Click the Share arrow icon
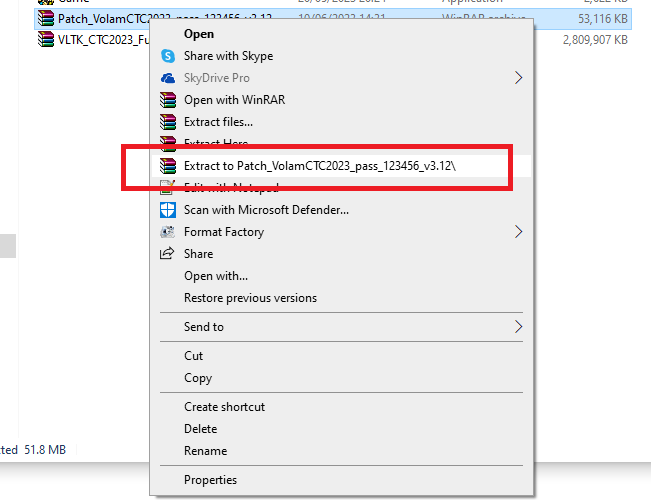 tap(167, 253)
